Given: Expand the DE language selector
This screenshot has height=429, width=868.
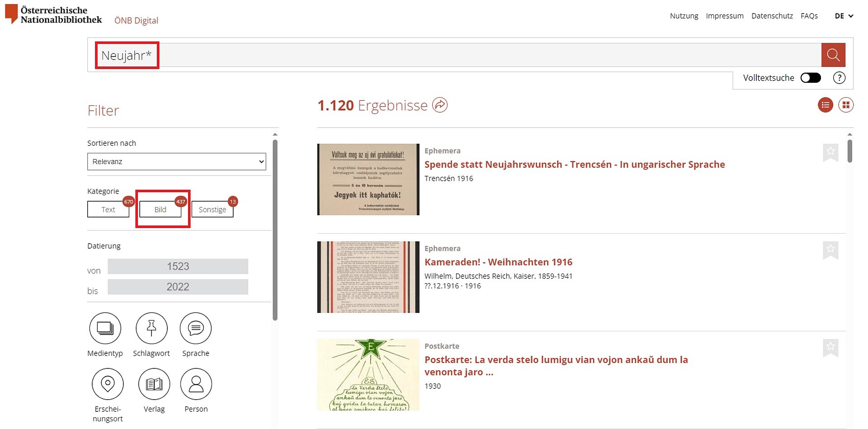Looking at the screenshot, I should (844, 16).
